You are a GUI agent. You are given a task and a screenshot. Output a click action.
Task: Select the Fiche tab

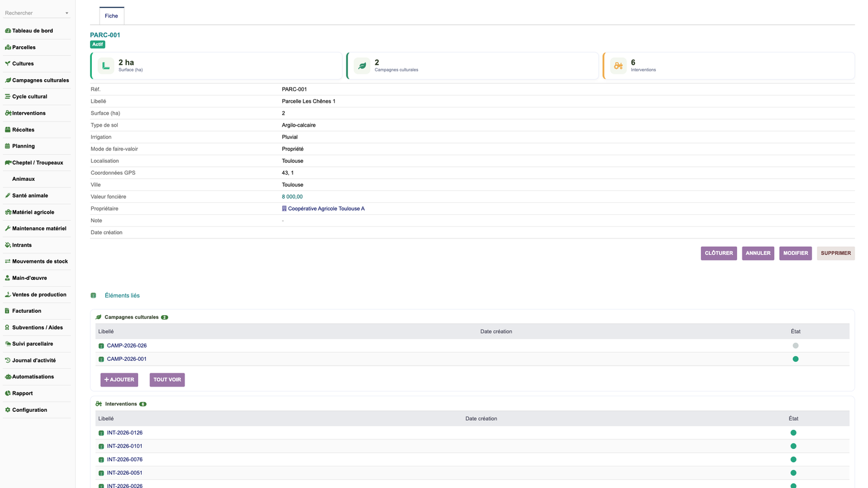coord(112,16)
